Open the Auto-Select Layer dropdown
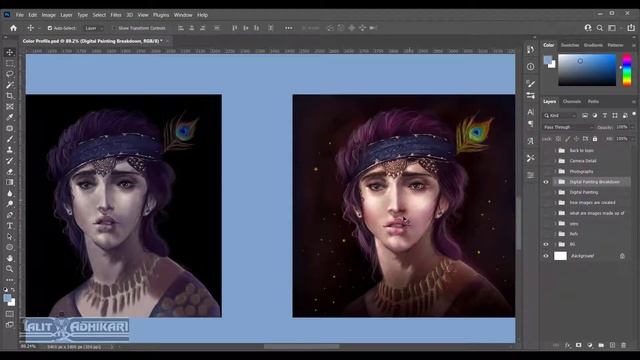This screenshot has height=360, width=640. click(94, 28)
